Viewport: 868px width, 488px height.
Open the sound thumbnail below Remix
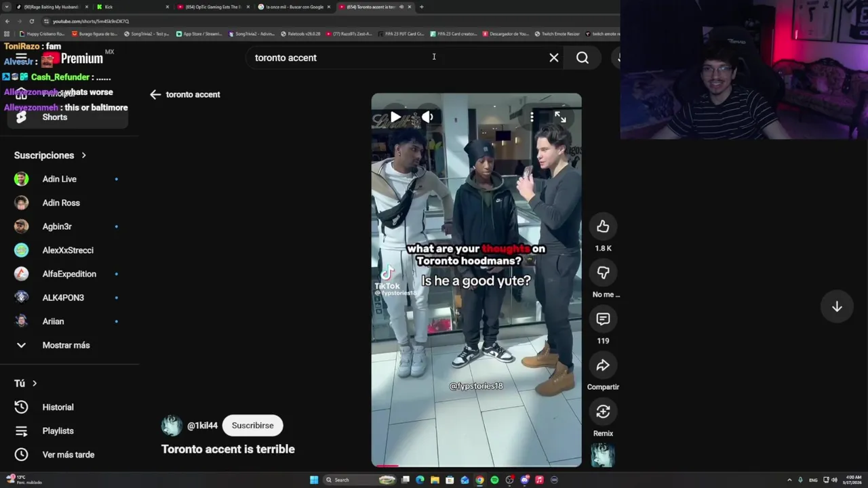click(x=603, y=455)
